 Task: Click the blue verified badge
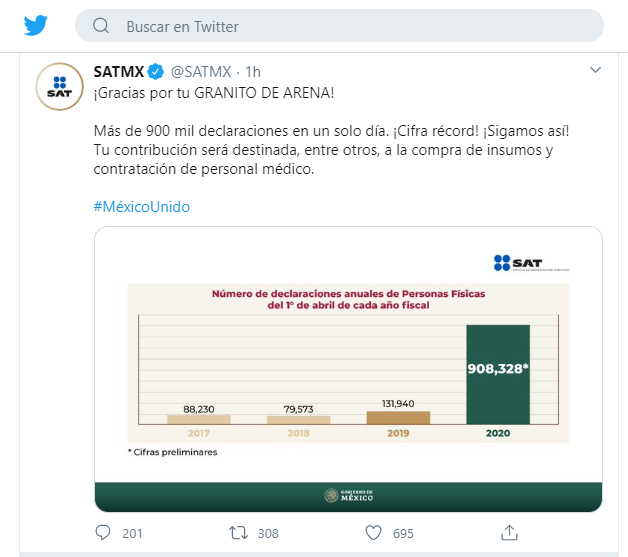(x=156, y=72)
